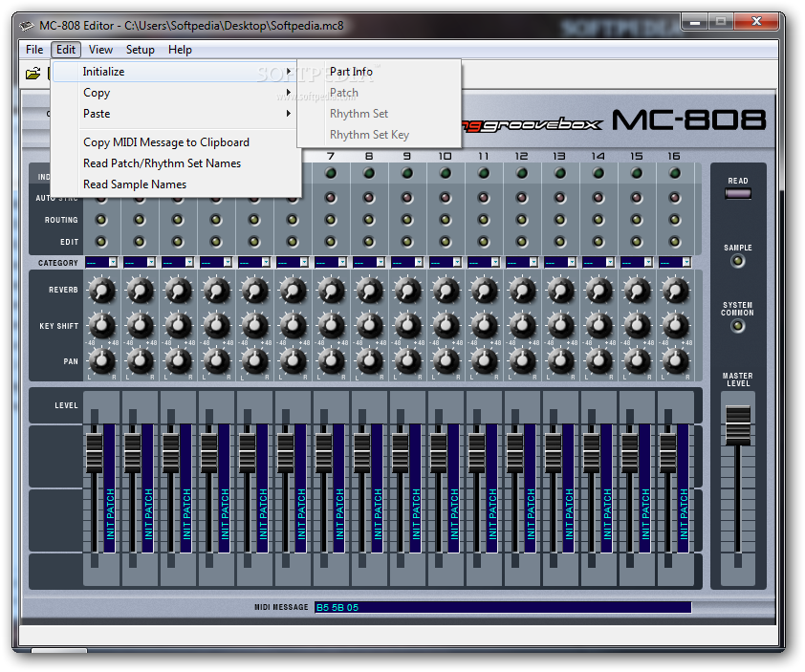This screenshot has width=805, height=672.
Task: Click the Level fader for part 1
Action: (x=95, y=453)
